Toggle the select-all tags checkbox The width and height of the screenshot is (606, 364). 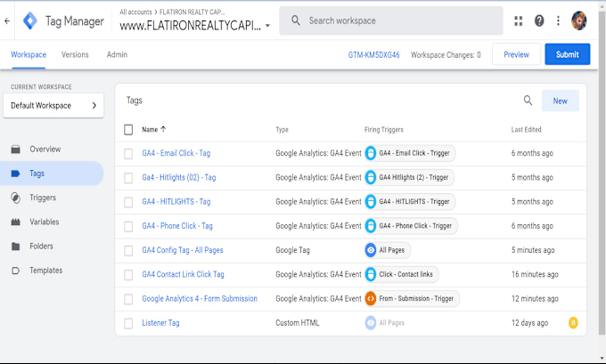pyautogui.click(x=128, y=130)
